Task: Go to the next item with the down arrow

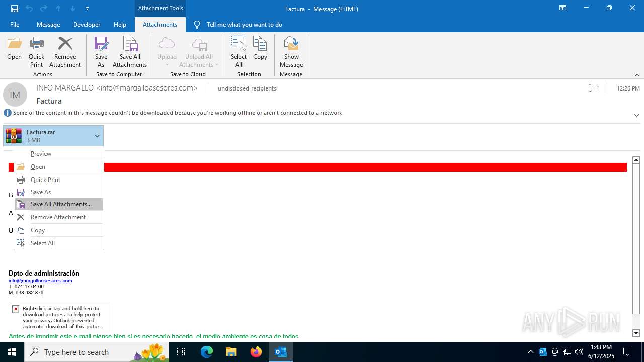Action: [x=73, y=8]
